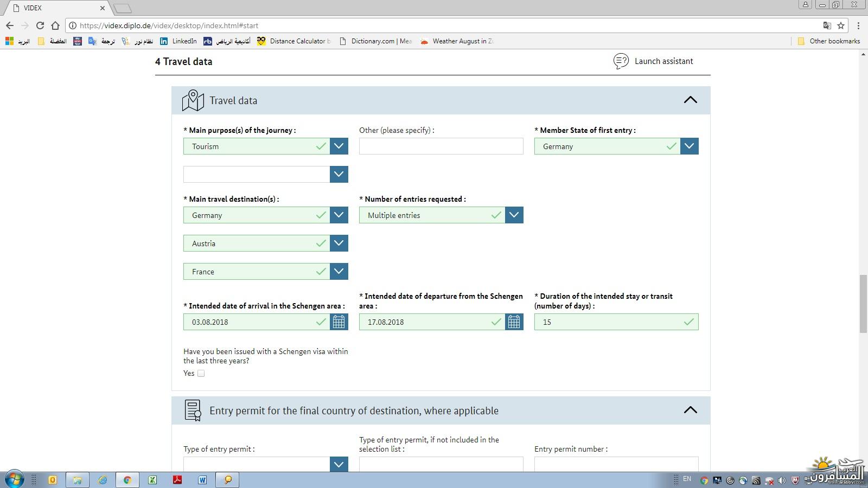Open calendar picker for departure date
Screen dimensions: 868x488
click(x=514, y=322)
